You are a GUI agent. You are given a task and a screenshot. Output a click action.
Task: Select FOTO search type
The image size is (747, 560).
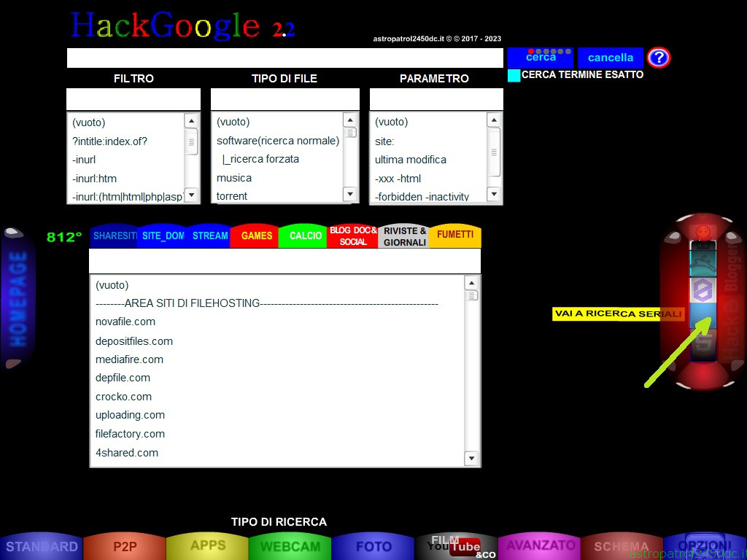click(x=373, y=546)
